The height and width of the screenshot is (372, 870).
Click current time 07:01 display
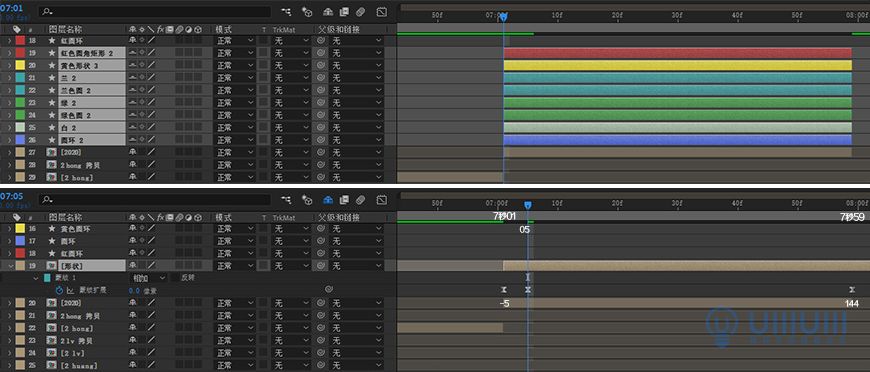pyautogui.click(x=12, y=8)
